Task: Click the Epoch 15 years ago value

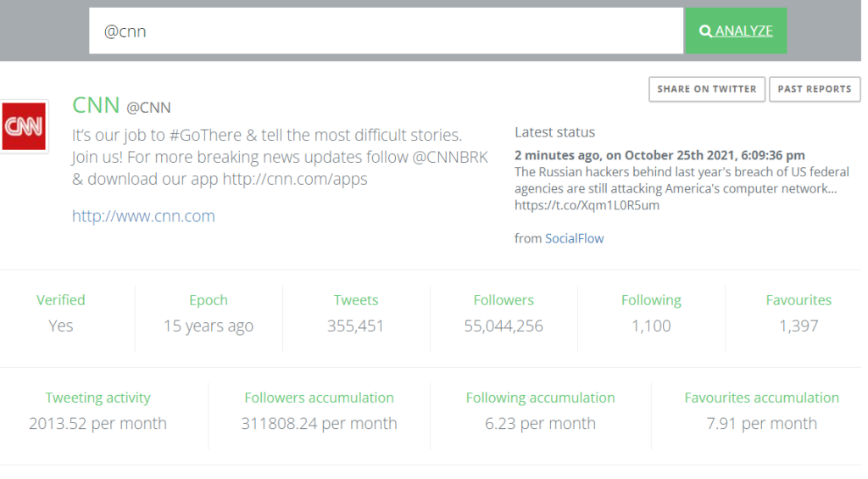Action: click(209, 326)
